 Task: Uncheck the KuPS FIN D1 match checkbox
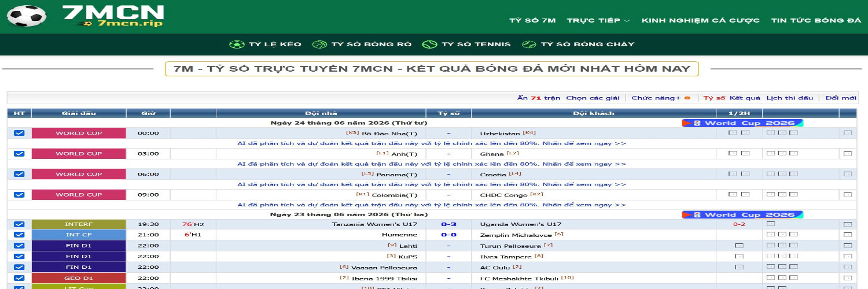tap(19, 256)
